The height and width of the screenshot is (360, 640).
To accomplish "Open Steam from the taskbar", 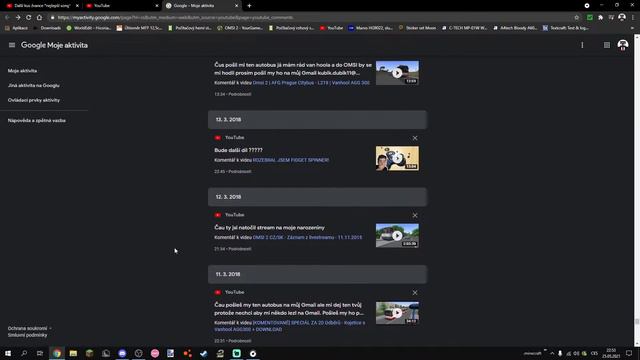I will point(204,353).
